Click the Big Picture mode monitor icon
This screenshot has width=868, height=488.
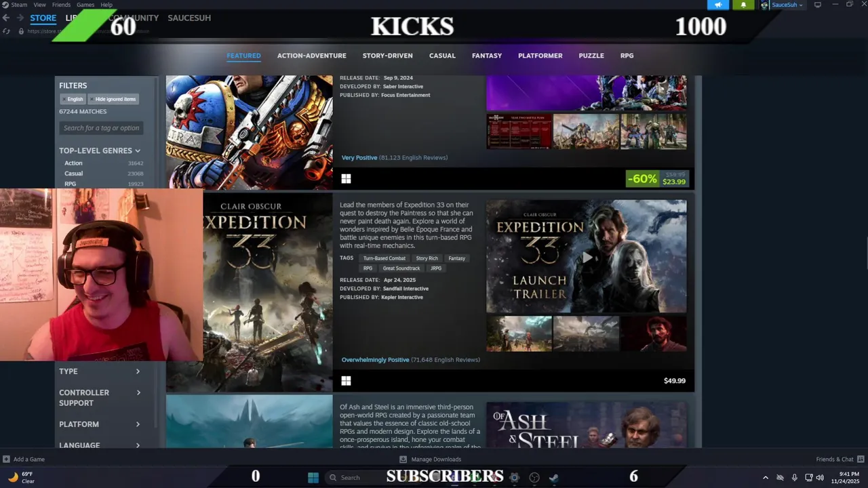click(817, 5)
